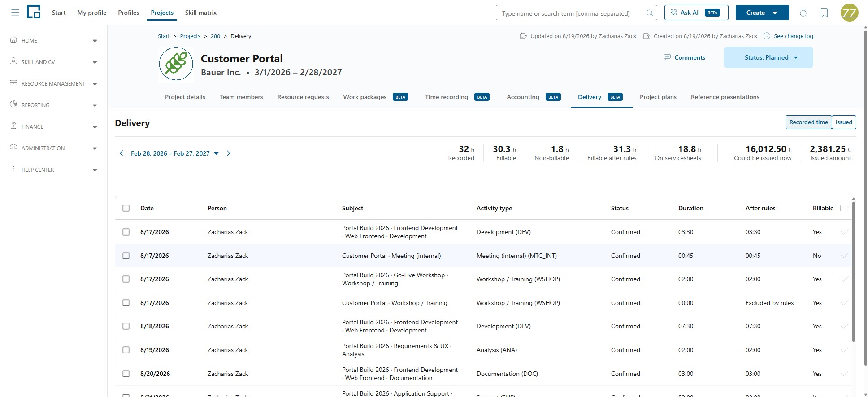The height and width of the screenshot is (397, 868).
Task: Open the date range picker dropdown
Action: pyautogui.click(x=175, y=153)
